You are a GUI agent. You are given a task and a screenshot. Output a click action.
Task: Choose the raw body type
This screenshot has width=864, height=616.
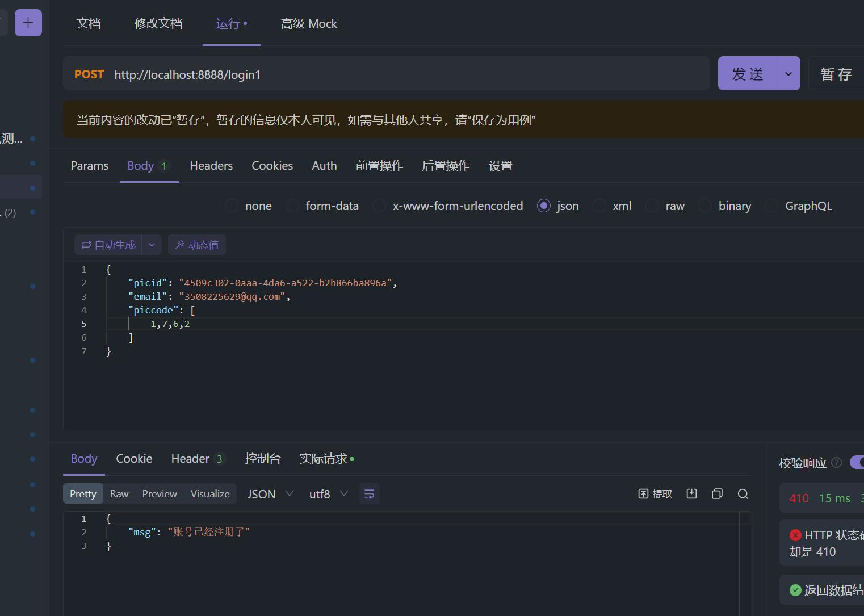coord(652,206)
